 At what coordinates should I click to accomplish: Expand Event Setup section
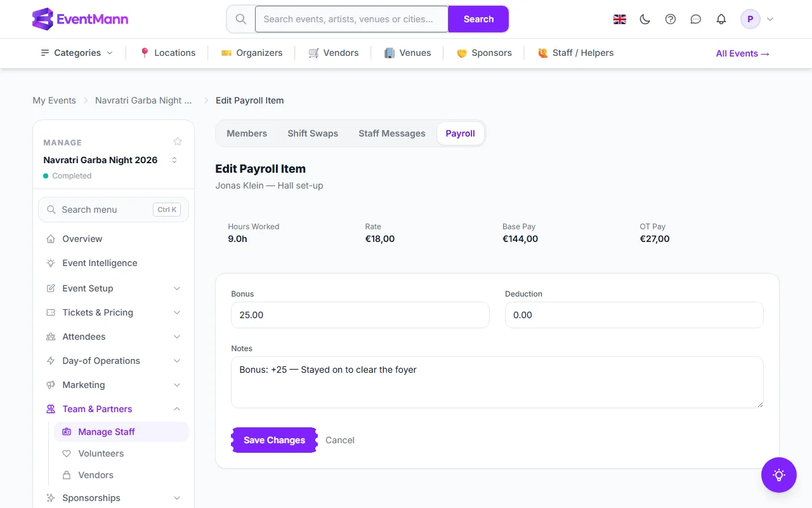coord(114,288)
